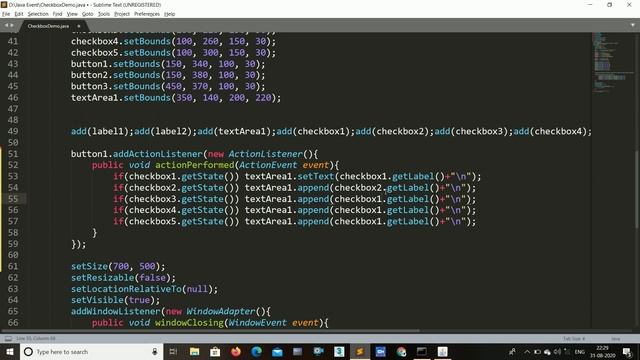Open the tab list dropdown arrow
The height and width of the screenshot is (360, 640).
click(x=633, y=25)
